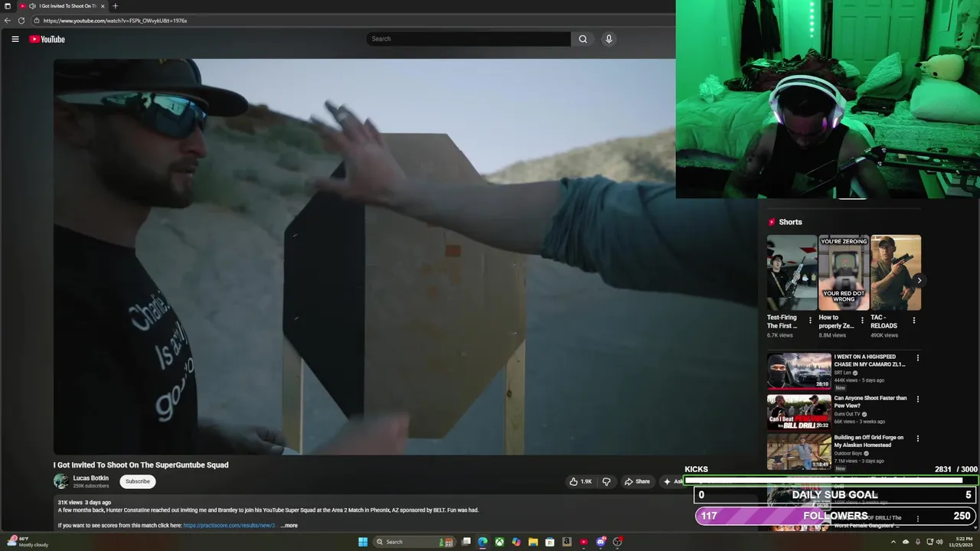The image size is (980, 551).
Task: Open Xbox app from the taskbar
Action: [x=499, y=542]
